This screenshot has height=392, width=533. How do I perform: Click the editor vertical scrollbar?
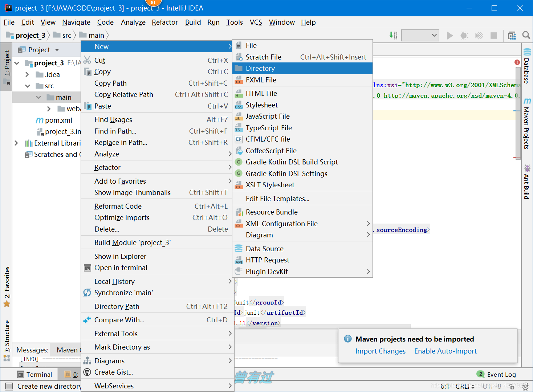518,113
